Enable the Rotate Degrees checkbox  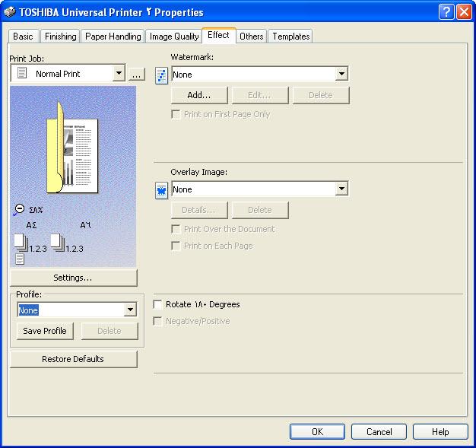157,304
